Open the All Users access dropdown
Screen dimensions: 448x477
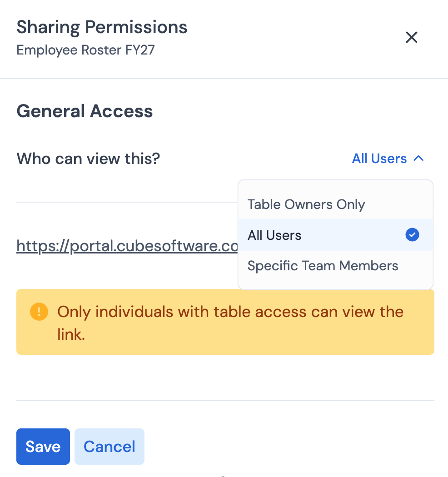pyautogui.click(x=388, y=159)
